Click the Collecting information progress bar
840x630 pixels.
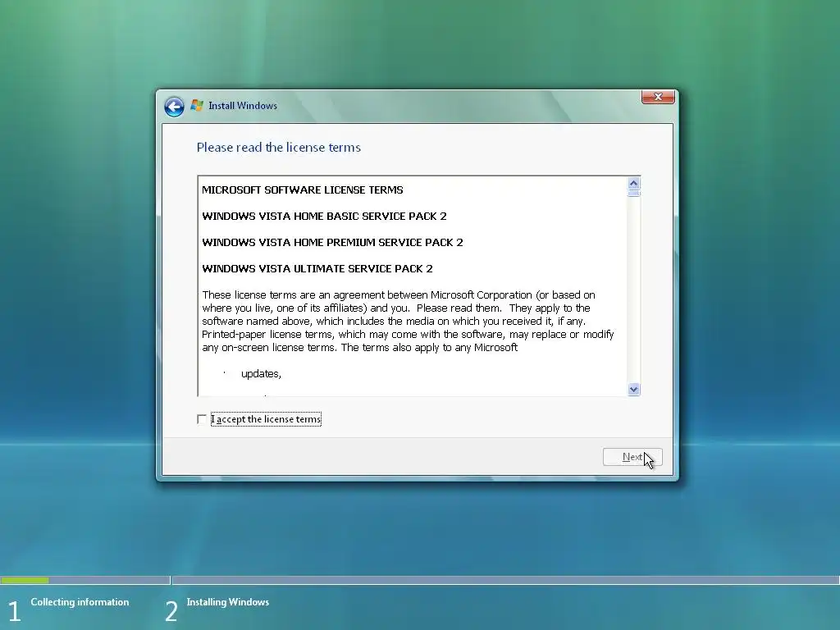85,580
